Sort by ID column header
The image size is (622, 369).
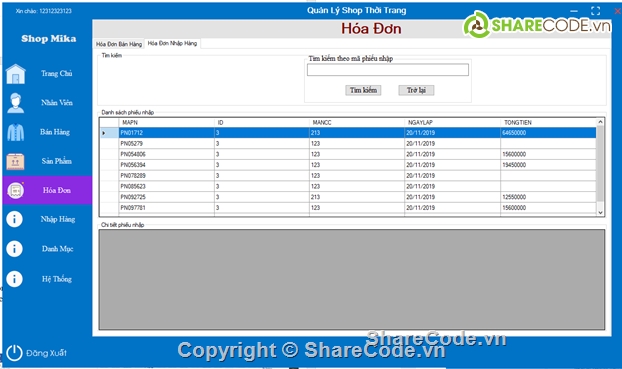pyautogui.click(x=262, y=122)
